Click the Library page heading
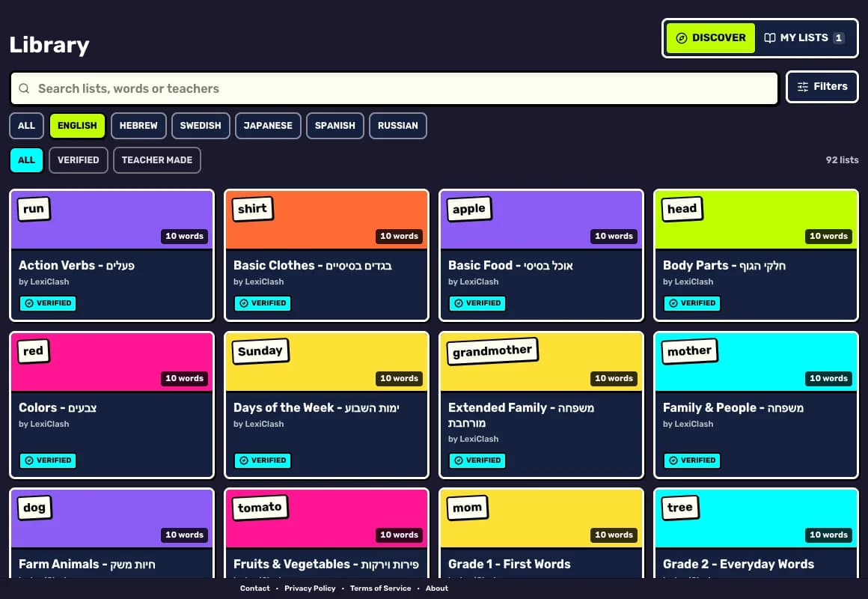Viewport: 868px width, 599px height. coord(49,45)
